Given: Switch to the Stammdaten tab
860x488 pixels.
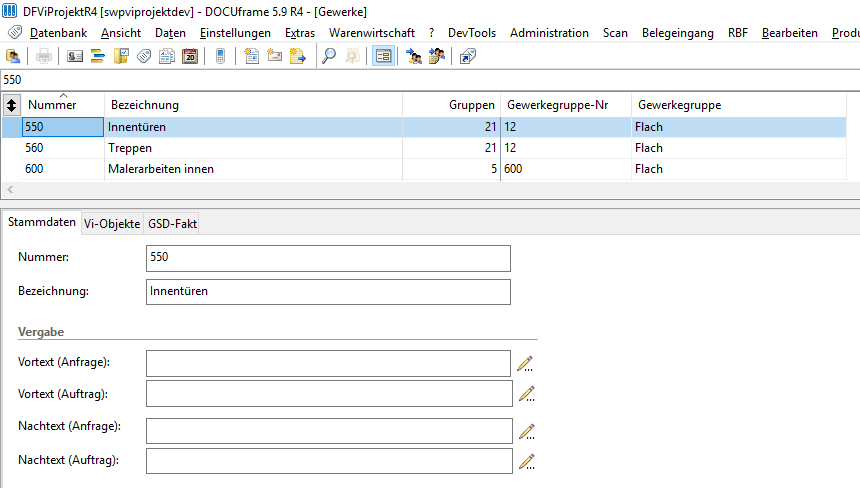Looking at the screenshot, I should [x=42, y=222].
